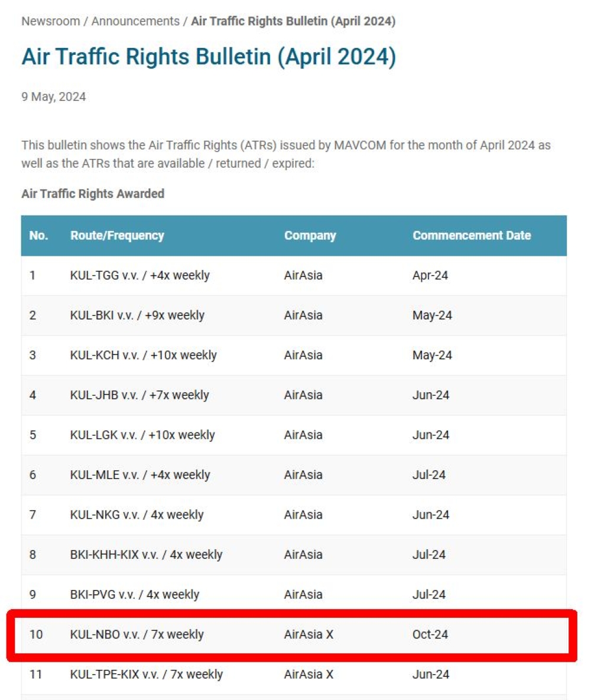This screenshot has height=700, width=591.
Task: Click the 9 May, 2024 publication date
Action: coord(54,97)
